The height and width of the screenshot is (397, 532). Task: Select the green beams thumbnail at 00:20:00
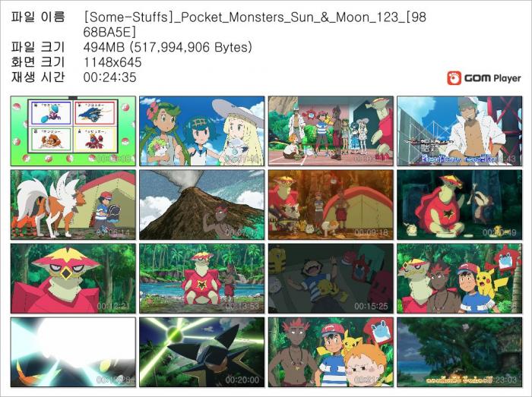[x=202, y=352]
